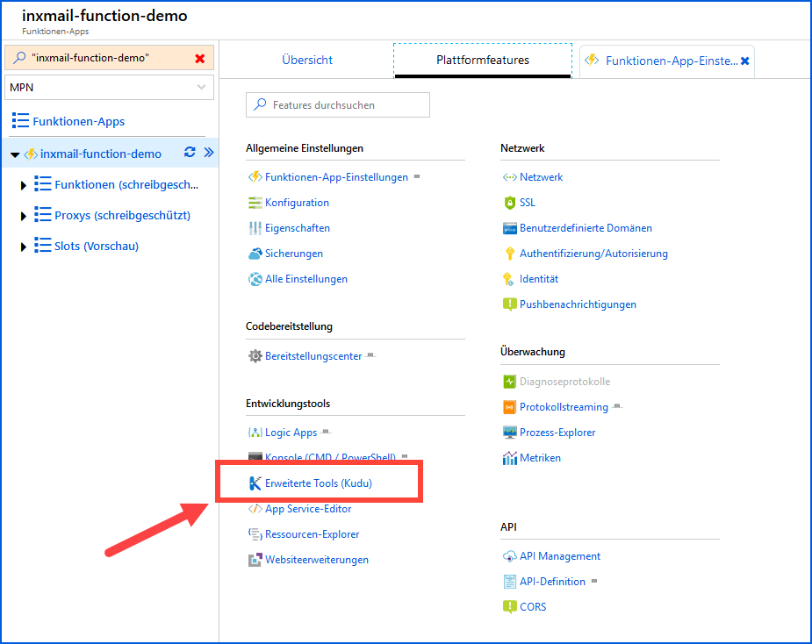Select Proxys (schreibgeschützt) tree item
Image resolution: width=812 pixels, height=644 pixels.
(123, 215)
